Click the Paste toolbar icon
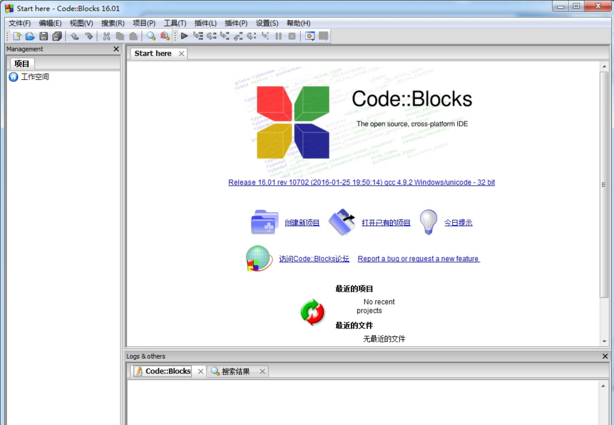Viewport: 614px width, 425px height. click(x=134, y=36)
